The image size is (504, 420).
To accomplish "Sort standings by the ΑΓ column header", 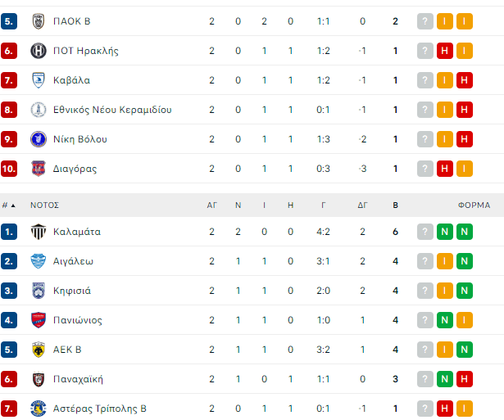I will coord(211,205).
